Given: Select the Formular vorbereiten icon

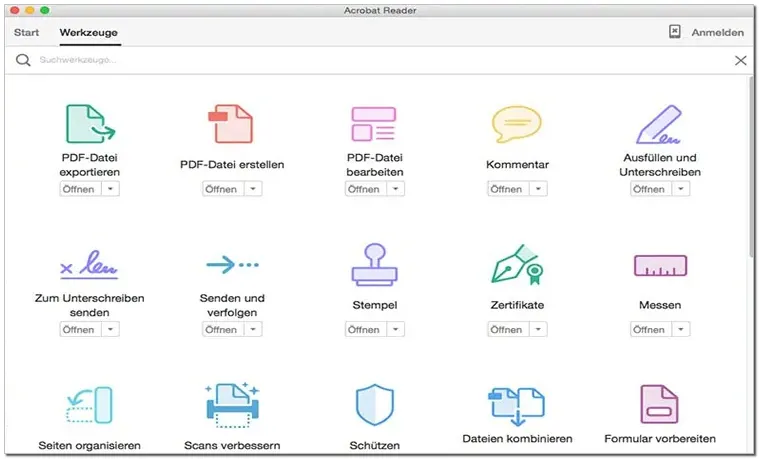Looking at the screenshot, I should tap(659, 404).
